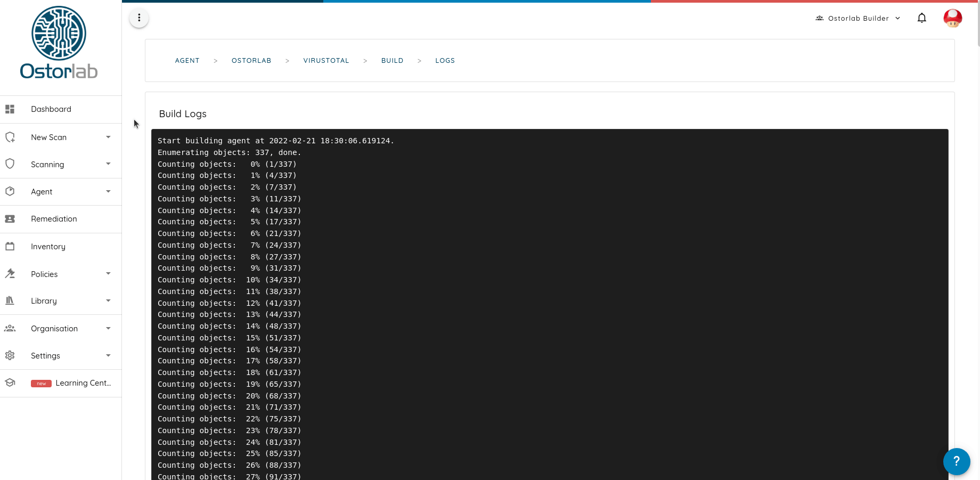980x480 pixels.
Task: Go to Dashboard in sidebar
Action: [x=61, y=109]
